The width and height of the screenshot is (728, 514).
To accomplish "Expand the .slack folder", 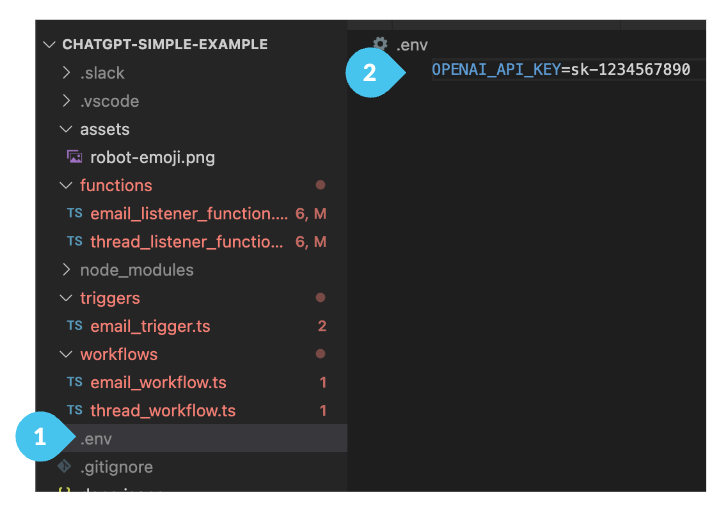I will click(67, 73).
